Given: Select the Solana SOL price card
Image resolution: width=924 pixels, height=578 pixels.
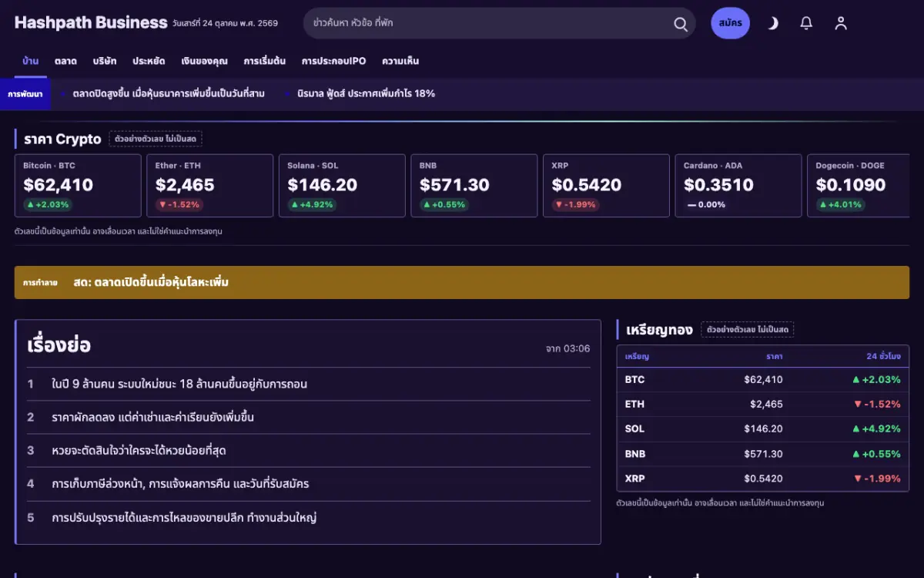Looking at the screenshot, I should click(342, 186).
